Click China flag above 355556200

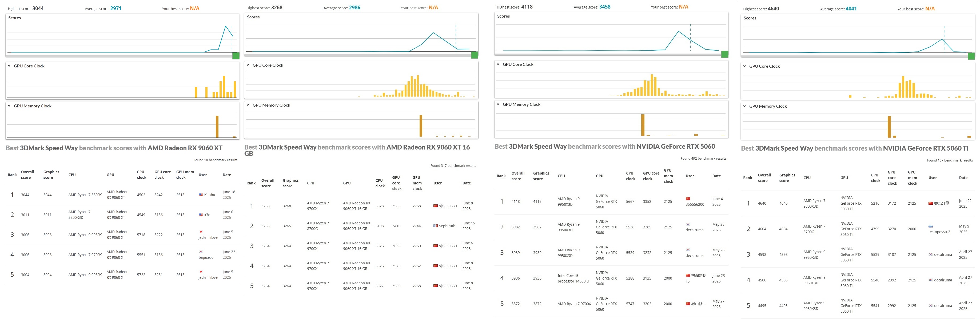click(688, 199)
